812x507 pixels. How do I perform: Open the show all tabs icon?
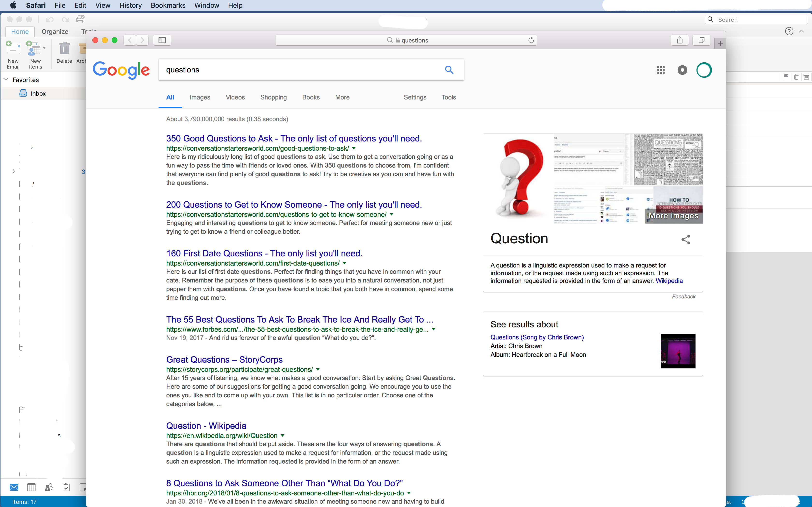click(701, 40)
